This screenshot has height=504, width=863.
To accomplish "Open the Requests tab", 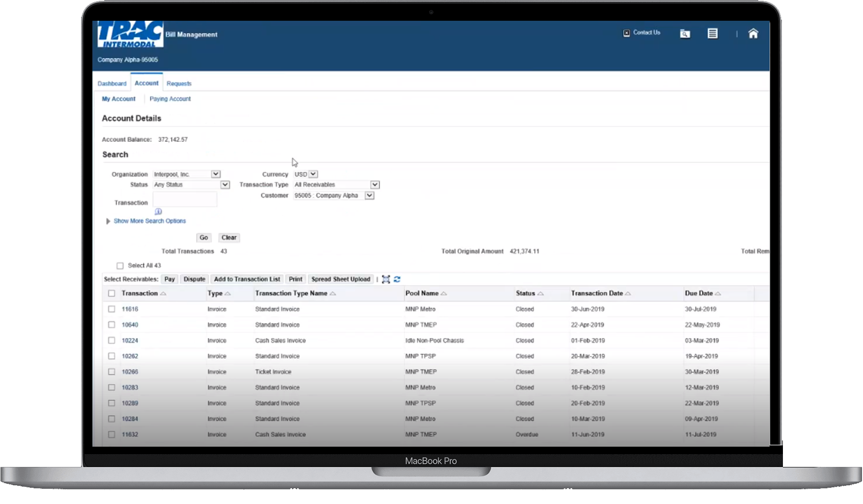I will pos(179,83).
